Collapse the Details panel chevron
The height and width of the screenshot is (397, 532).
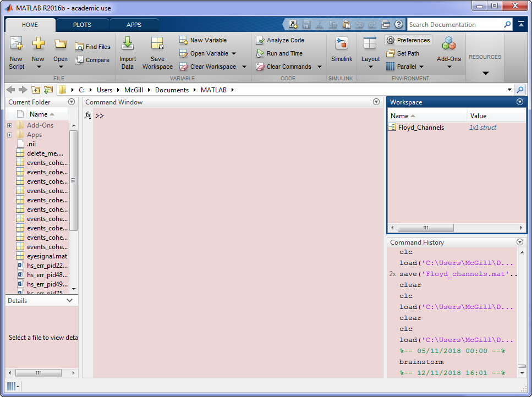point(69,301)
